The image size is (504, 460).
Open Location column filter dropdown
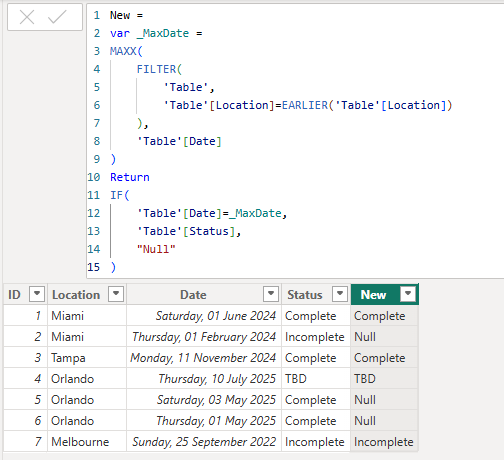coord(116,294)
